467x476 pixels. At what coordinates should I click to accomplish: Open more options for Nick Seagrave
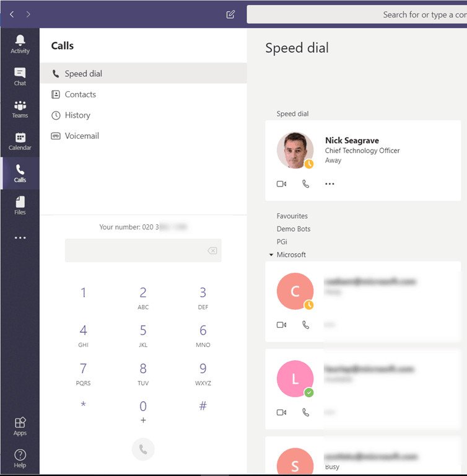[x=330, y=183]
